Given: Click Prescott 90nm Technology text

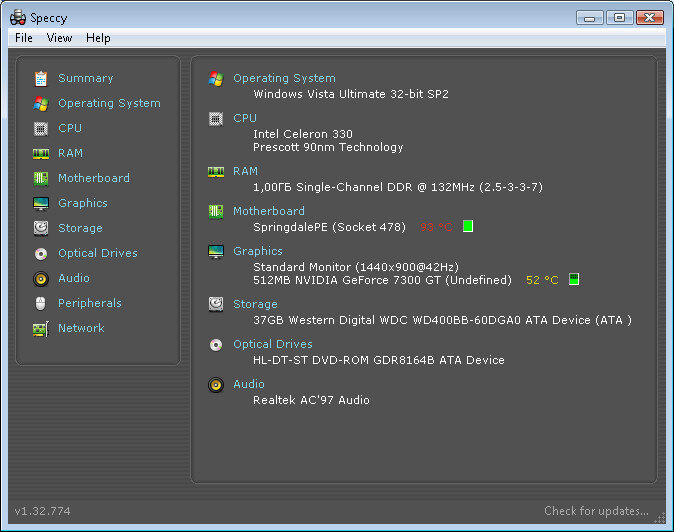Looking at the screenshot, I should (x=328, y=147).
